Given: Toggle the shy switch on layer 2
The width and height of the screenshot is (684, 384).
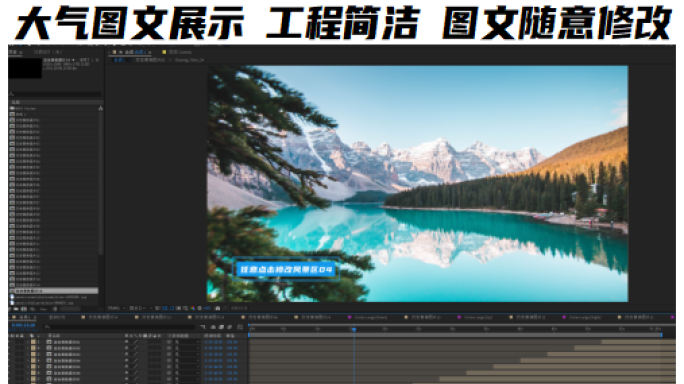Looking at the screenshot, I should (127, 348).
